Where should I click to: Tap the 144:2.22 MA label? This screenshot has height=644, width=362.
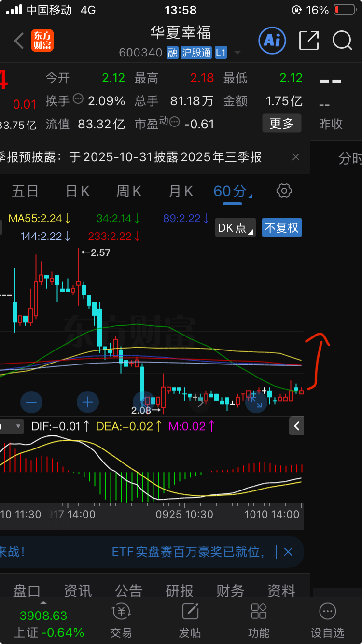[46, 236]
